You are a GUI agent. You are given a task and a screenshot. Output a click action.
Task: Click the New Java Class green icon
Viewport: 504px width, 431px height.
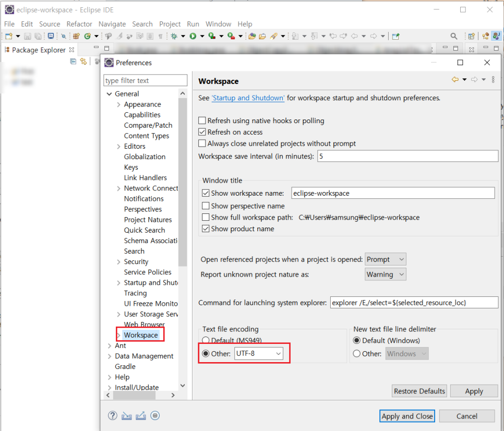(87, 36)
